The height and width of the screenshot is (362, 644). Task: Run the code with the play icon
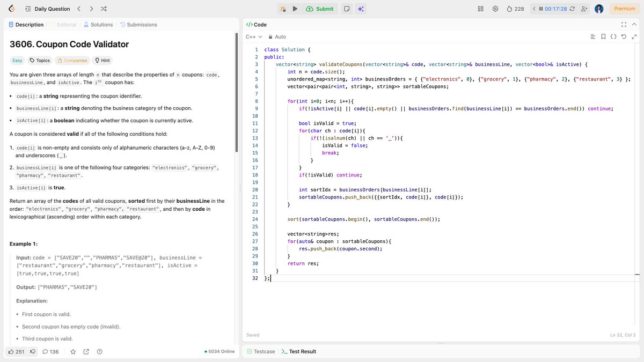click(x=295, y=9)
